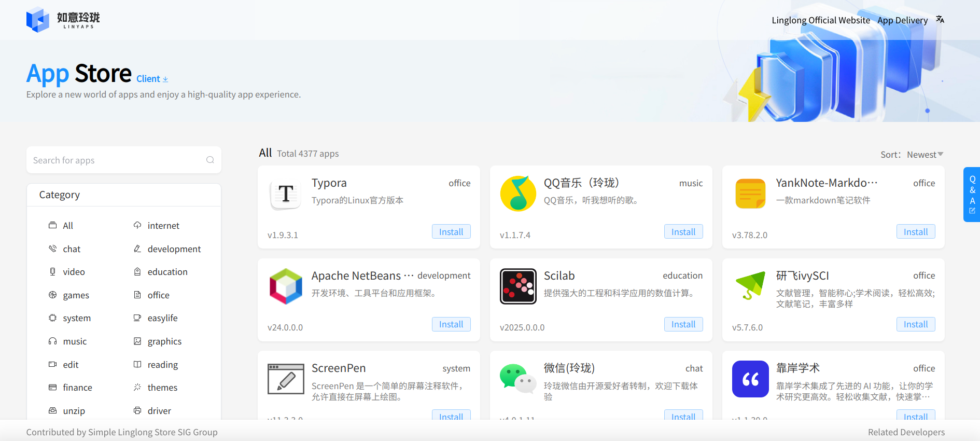Click the Apache NetBeans card's development tag

[x=444, y=275]
